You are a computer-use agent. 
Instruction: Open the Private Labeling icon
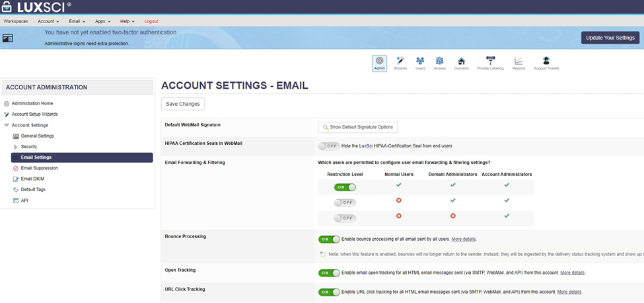click(x=490, y=63)
